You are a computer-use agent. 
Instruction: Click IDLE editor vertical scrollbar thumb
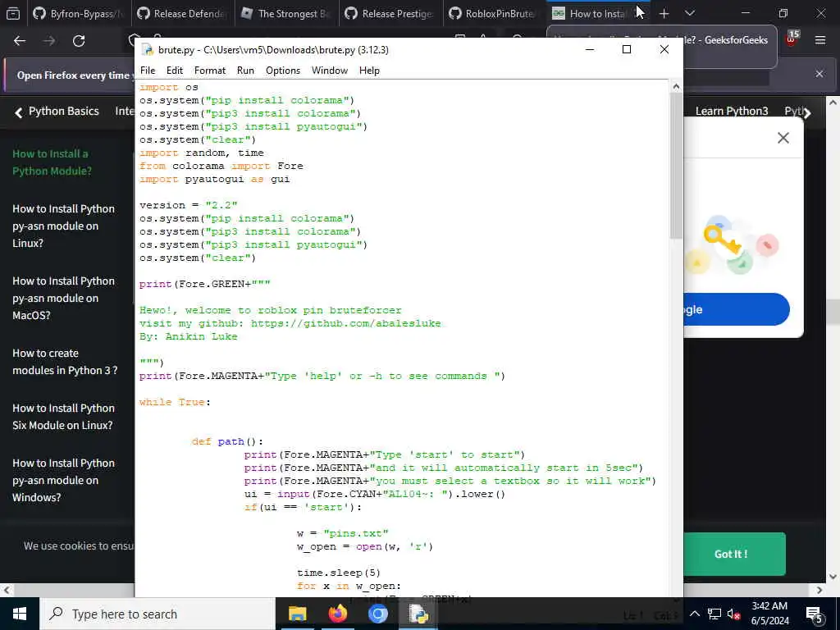(676, 166)
